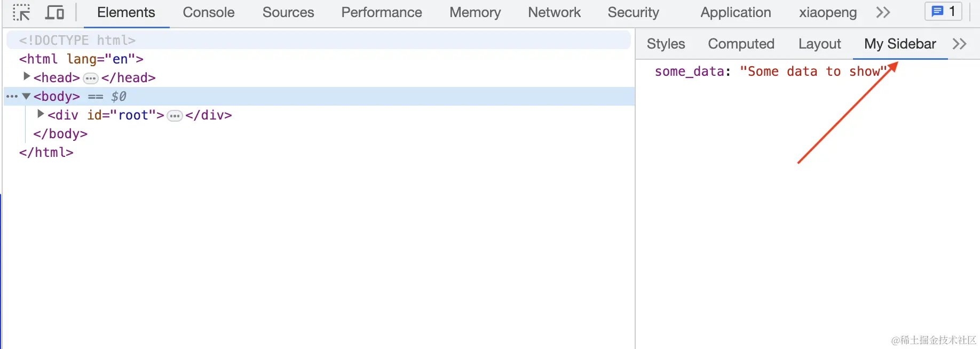
Task: Expand the div with id root
Action: 40,114
